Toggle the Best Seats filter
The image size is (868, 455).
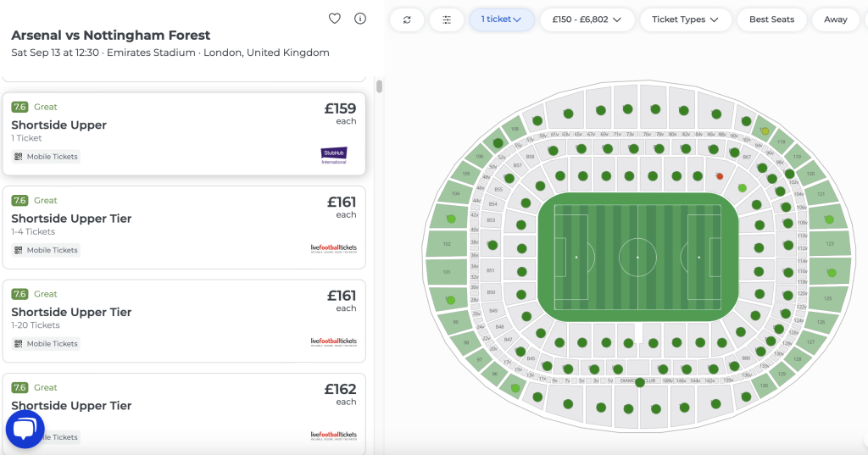[771, 19]
